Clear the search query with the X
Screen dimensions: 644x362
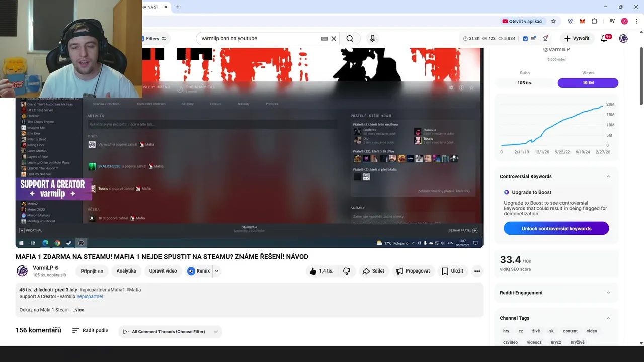point(334,38)
